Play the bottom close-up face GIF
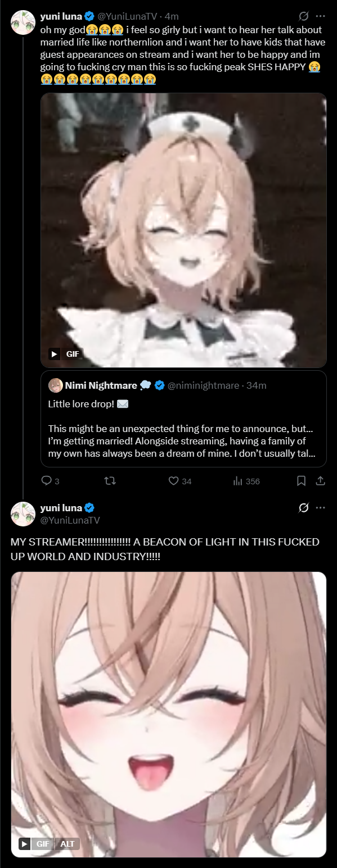 coord(169,715)
